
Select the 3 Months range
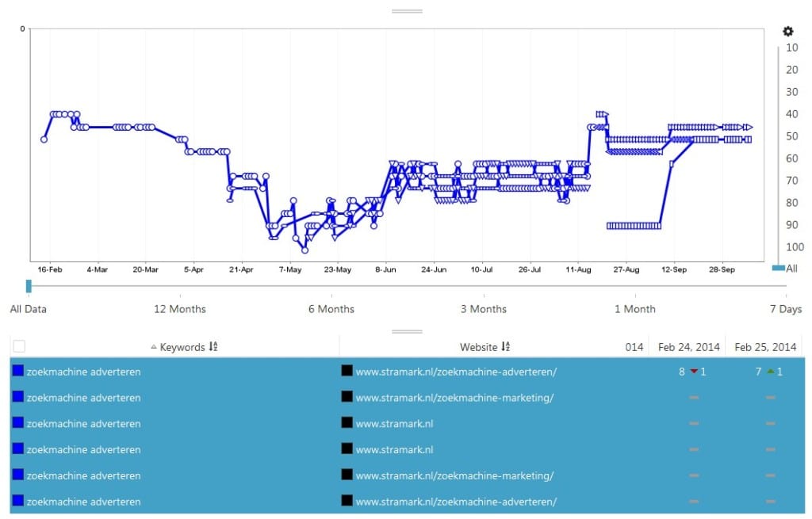[484, 309]
